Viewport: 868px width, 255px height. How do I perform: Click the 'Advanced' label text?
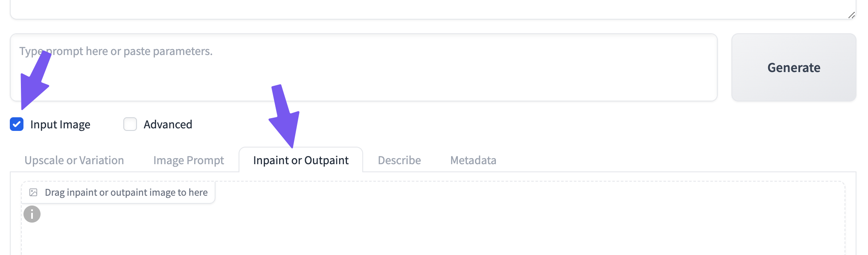coord(168,125)
